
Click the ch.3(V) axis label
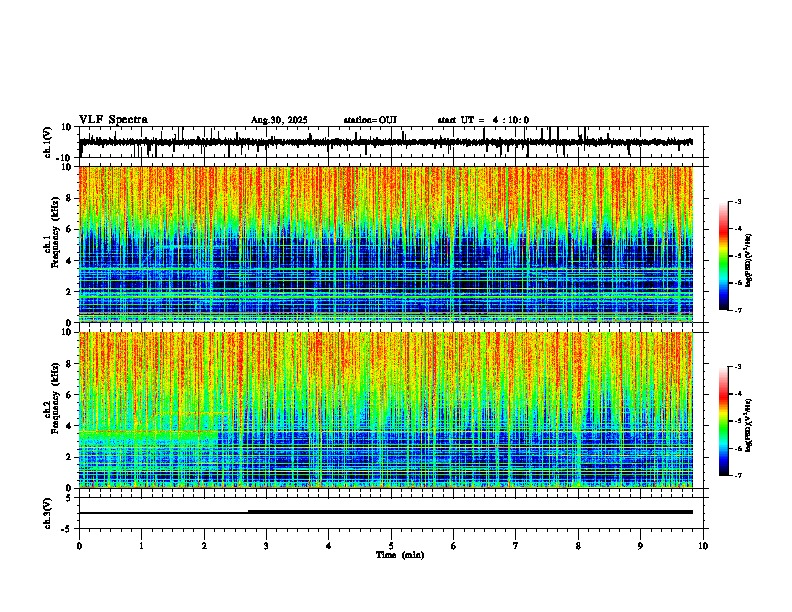(48, 513)
